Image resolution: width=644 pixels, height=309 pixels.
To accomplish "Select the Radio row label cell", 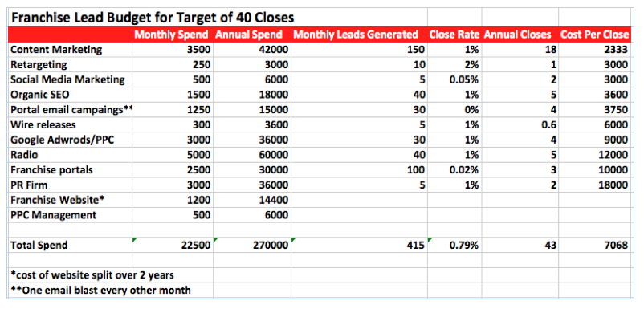I will (x=70, y=155).
